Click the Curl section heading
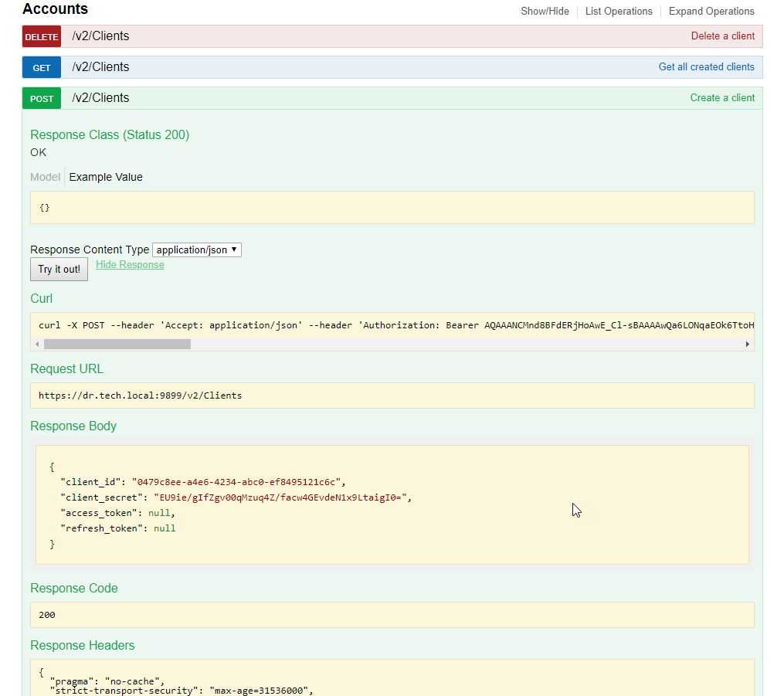The height and width of the screenshot is (696, 784). point(41,298)
